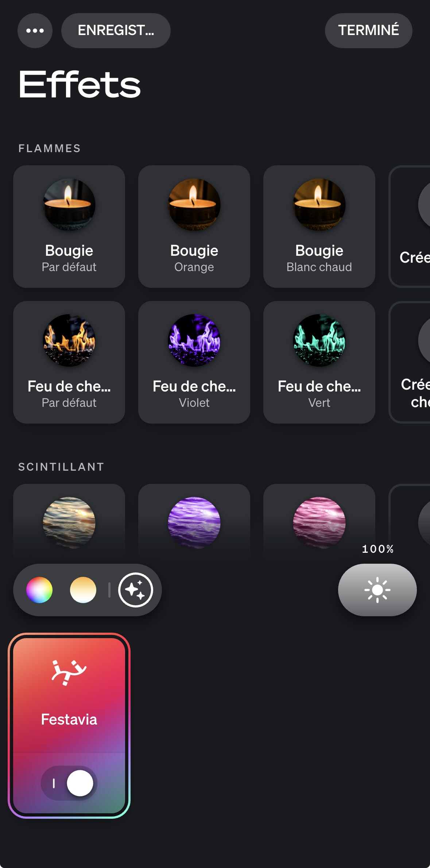
Task: Pick the default gray scintillant water effect
Action: tap(69, 522)
